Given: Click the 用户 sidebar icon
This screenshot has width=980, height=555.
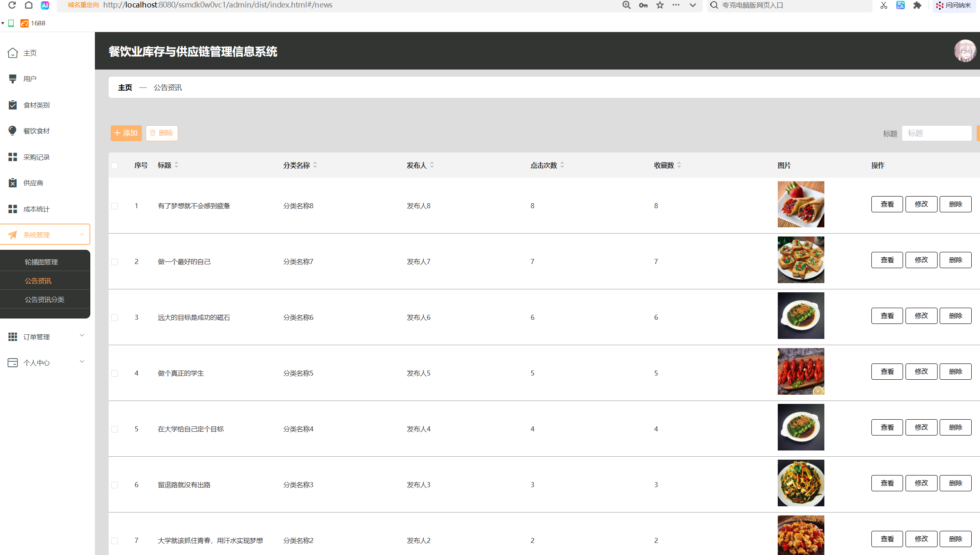Looking at the screenshot, I should click(13, 79).
